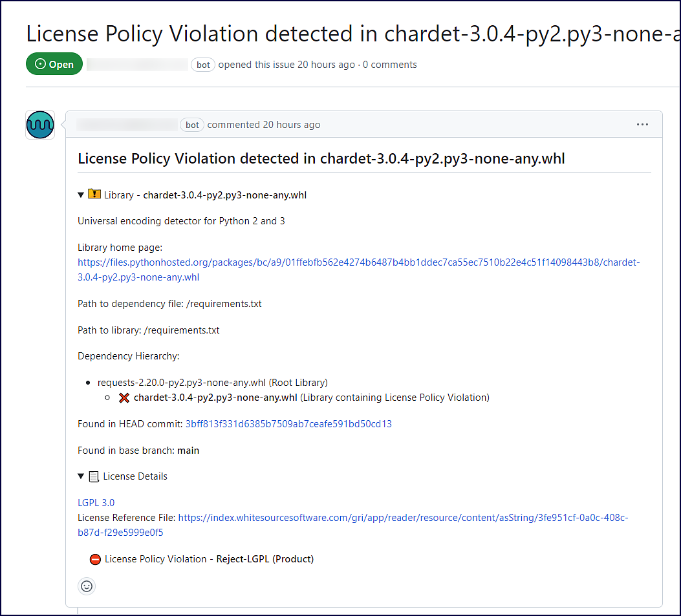Click the red Reject-LGPL policy violation icon
Viewport: 681px width, 616px height.
(96, 559)
